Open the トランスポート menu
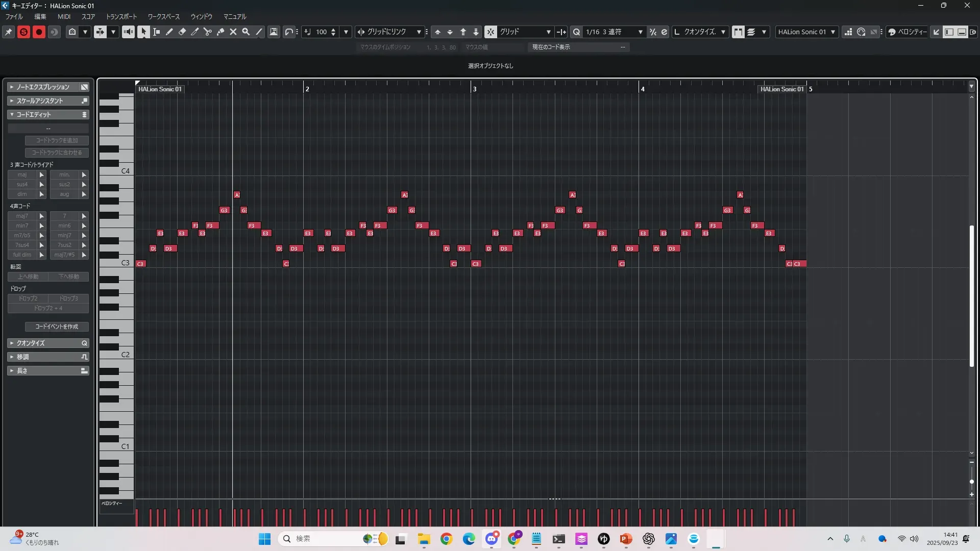This screenshot has height=551, width=980. click(x=121, y=17)
